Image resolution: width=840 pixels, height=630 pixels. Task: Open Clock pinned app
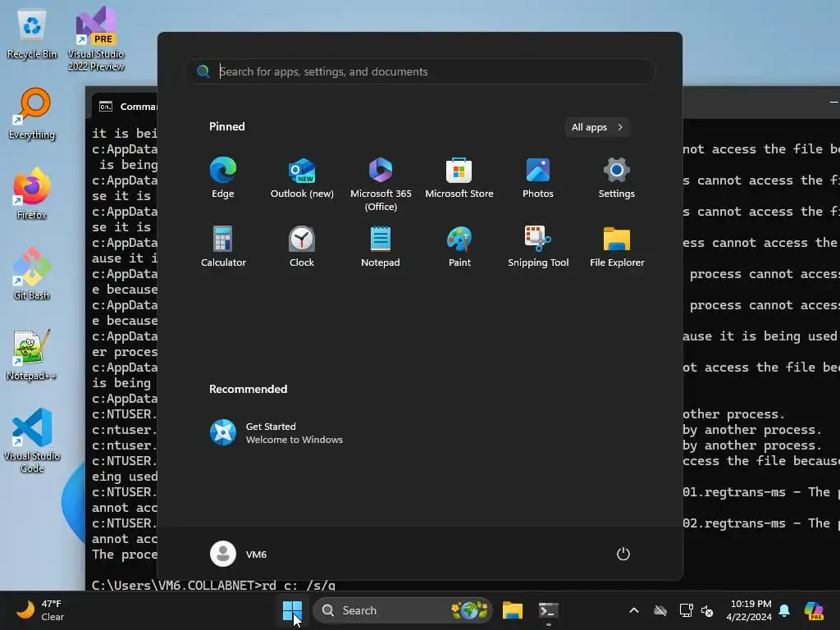pyautogui.click(x=302, y=246)
